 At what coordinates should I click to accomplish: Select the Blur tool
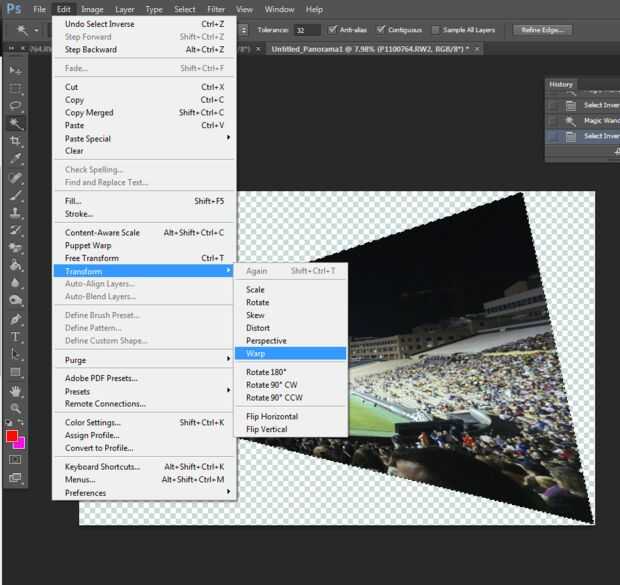[15, 282]
